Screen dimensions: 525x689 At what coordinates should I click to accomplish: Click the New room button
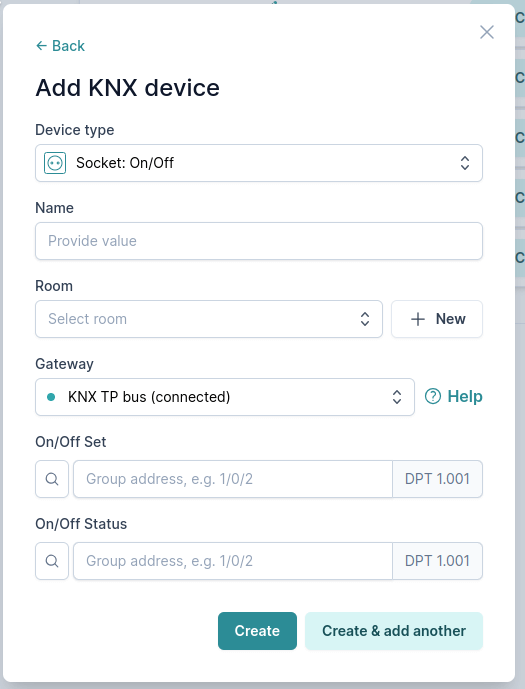point(437,319)
